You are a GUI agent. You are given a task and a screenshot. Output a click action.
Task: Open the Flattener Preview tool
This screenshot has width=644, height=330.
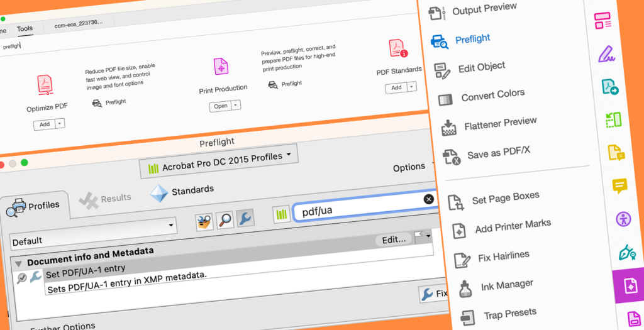pyautogui.click(x=489, y=126)
